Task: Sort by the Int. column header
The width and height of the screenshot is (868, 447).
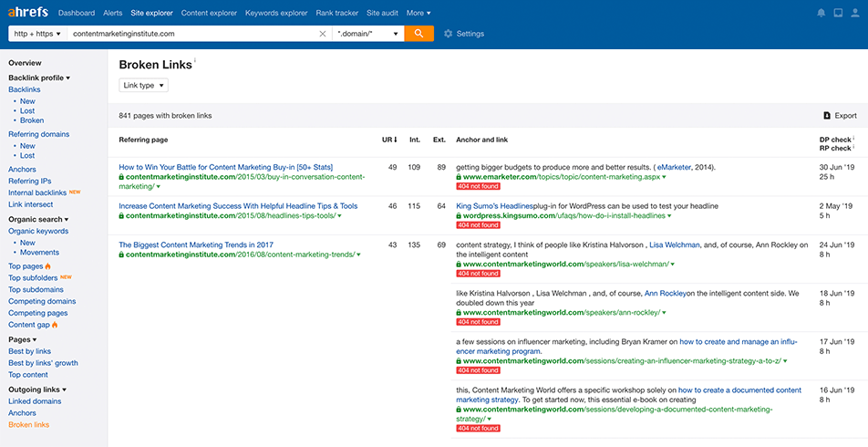Action: click(415, 140)
